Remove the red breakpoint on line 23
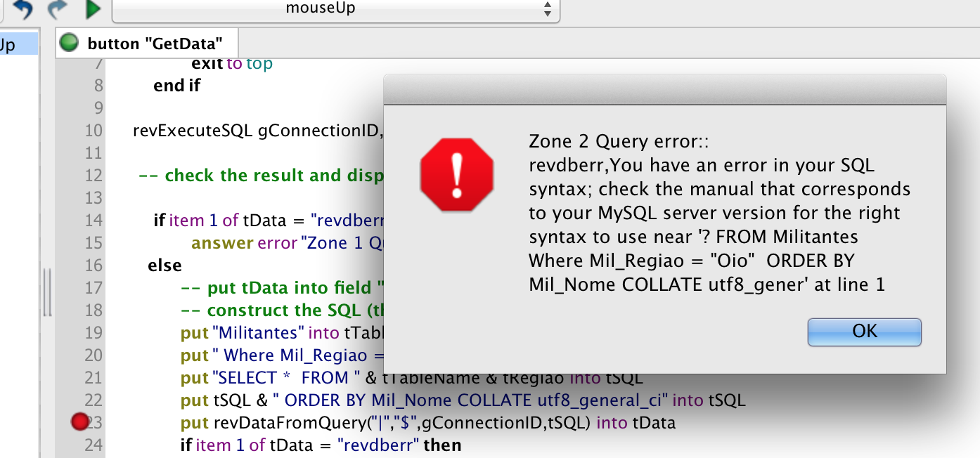 tap(79, 421)
